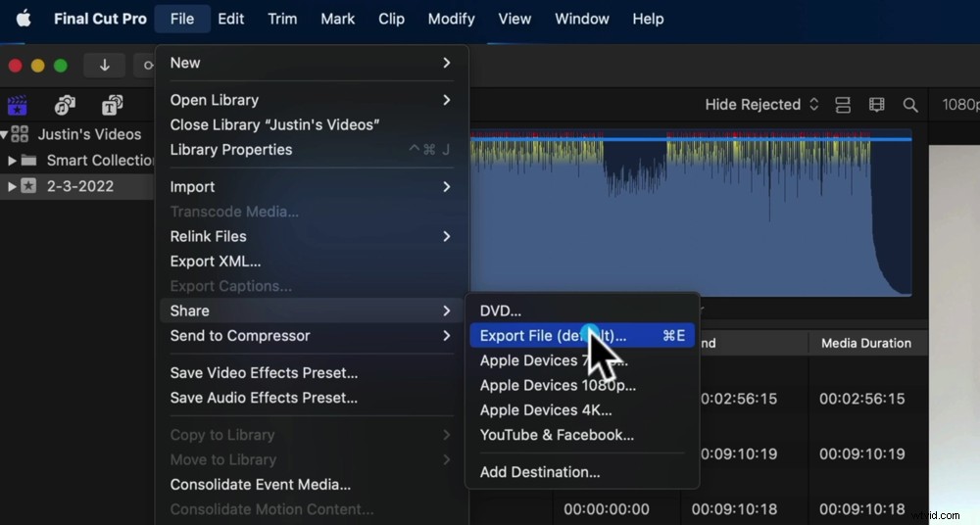Screen dimensions: 980x525
Task: Click the browser search magnifier icon
Action: pos(910,105)
